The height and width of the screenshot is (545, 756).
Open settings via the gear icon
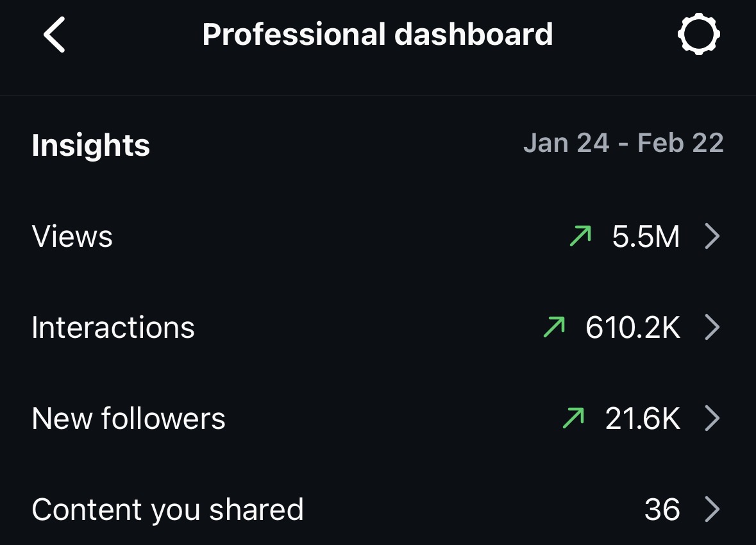point(698,34)
